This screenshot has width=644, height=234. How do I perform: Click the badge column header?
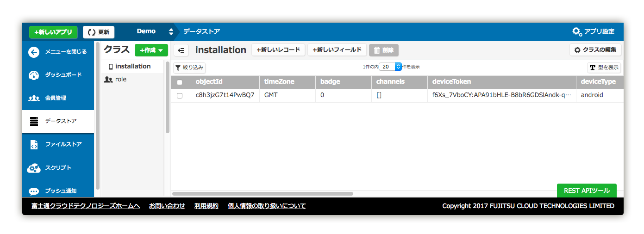click(344, 82)
